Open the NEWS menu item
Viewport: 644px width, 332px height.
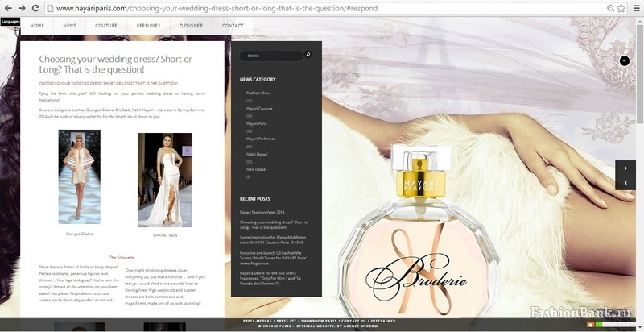69,26
